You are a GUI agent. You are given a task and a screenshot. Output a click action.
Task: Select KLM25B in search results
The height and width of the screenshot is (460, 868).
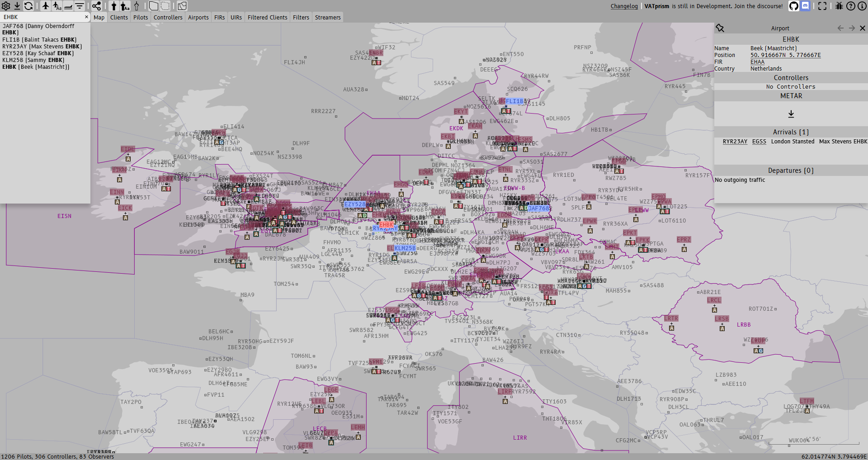click(x=33, y=60)
